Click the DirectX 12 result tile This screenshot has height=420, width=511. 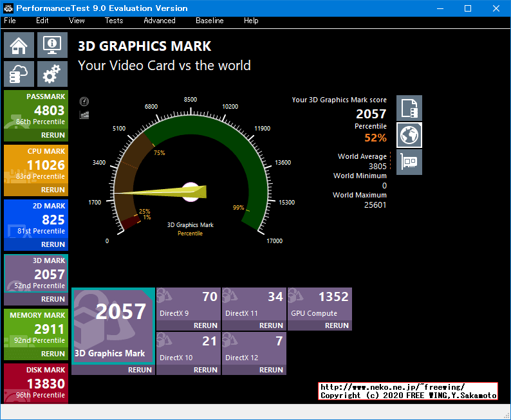254,348
